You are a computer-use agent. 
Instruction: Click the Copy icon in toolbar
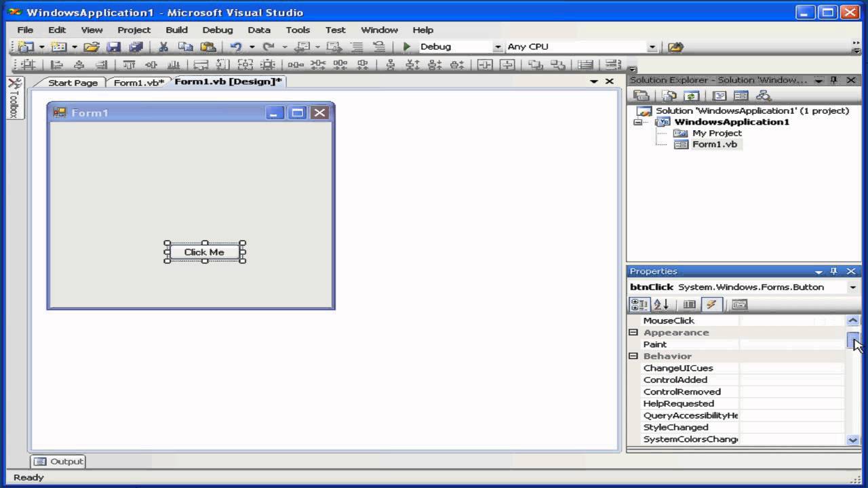pyautogui.click(x=185, y=47)
